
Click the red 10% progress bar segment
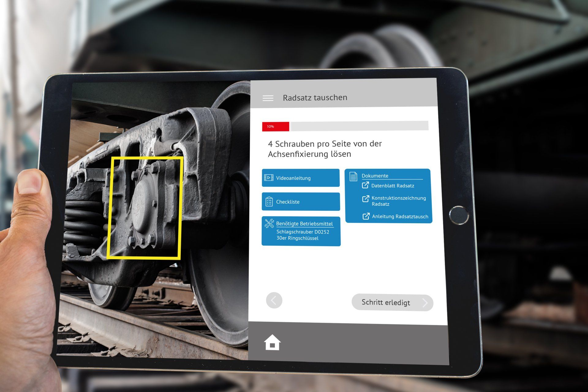pos(275,126)
